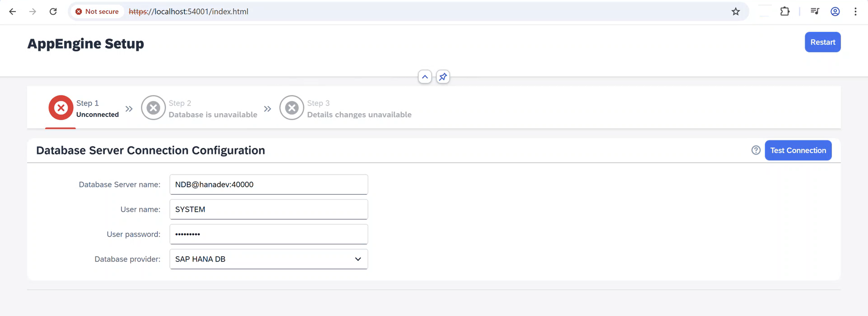The width and height of the screenshot is (868, 316).
Task: Click inside the User password field
Action: [x=269, y=234]
